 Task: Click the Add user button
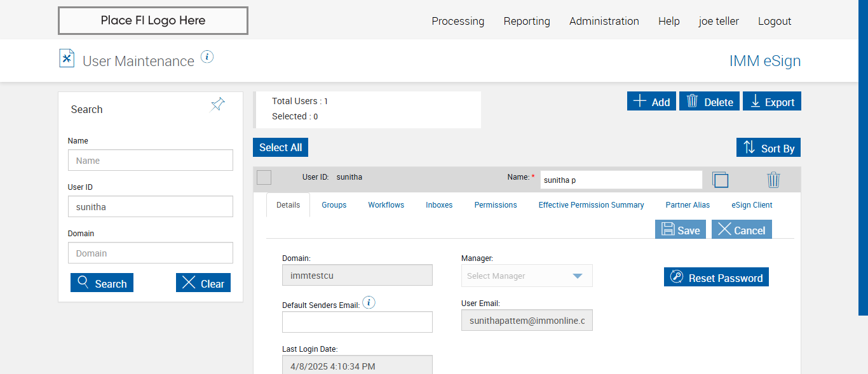651,102
